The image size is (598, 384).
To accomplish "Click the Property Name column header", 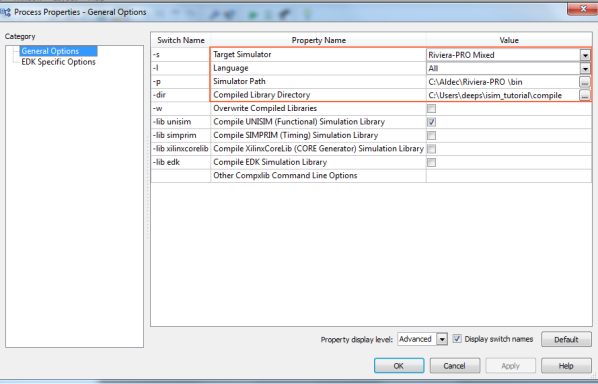I will coord(318,40).
